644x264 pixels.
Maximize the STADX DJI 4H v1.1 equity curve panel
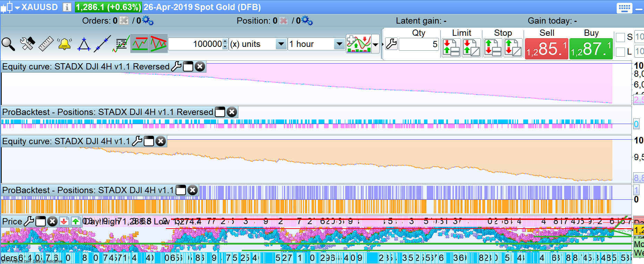click(x=149, y=141)
